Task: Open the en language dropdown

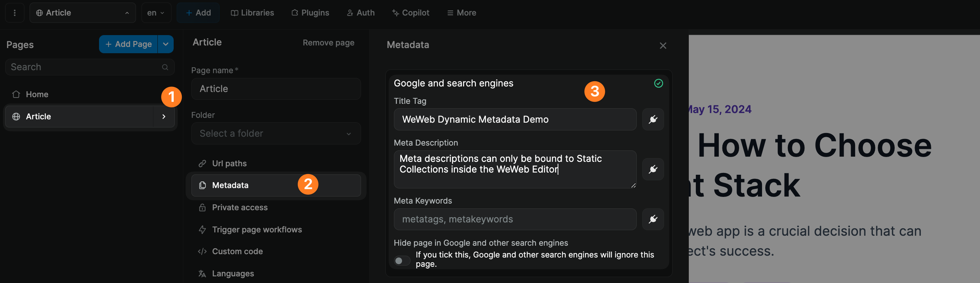Action: pos(156,13)
